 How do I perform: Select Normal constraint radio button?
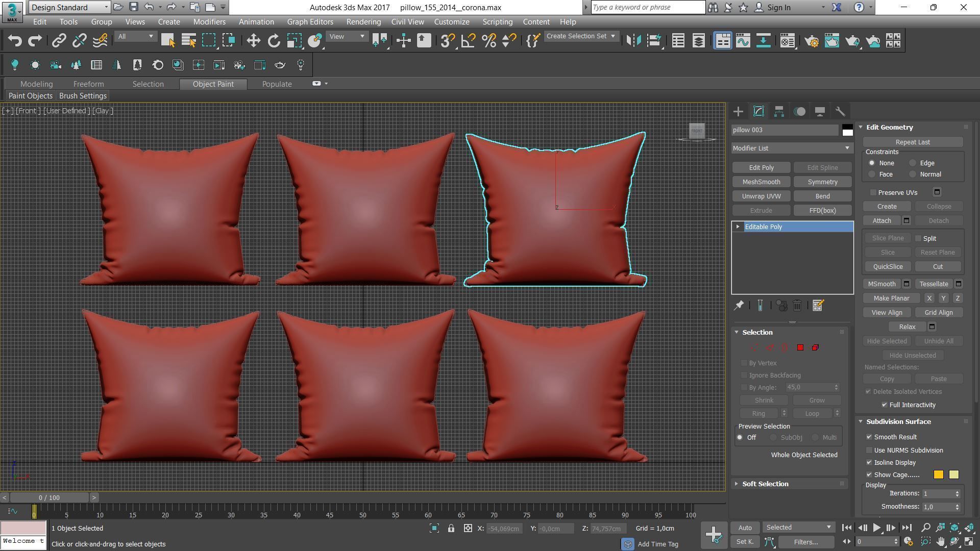(913, 174)
